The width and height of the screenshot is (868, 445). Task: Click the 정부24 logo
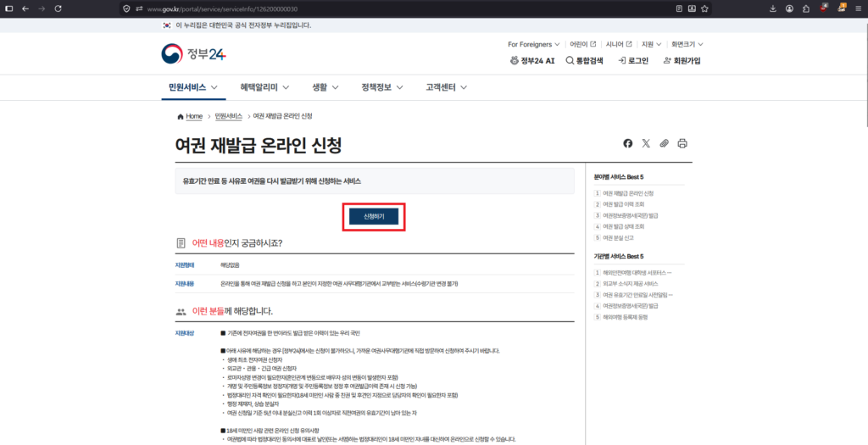click(194, 53)
